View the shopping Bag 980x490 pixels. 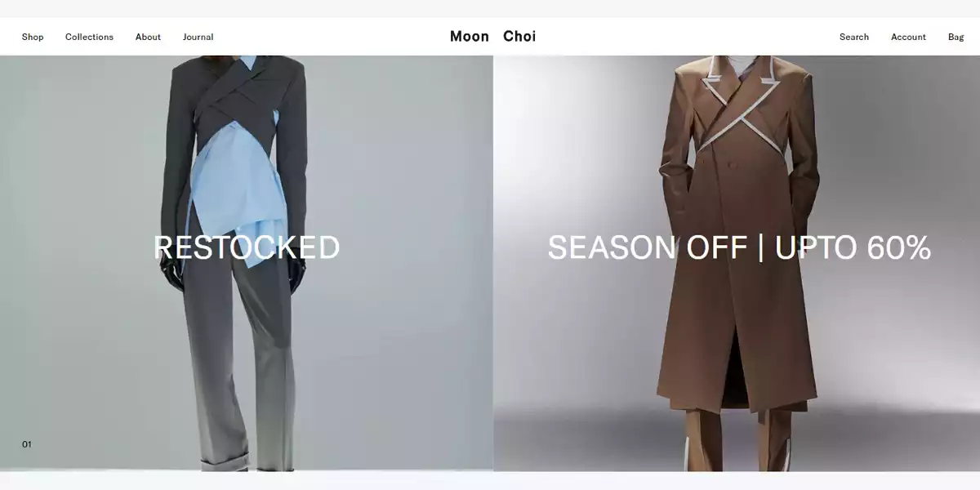coord(955,37)
